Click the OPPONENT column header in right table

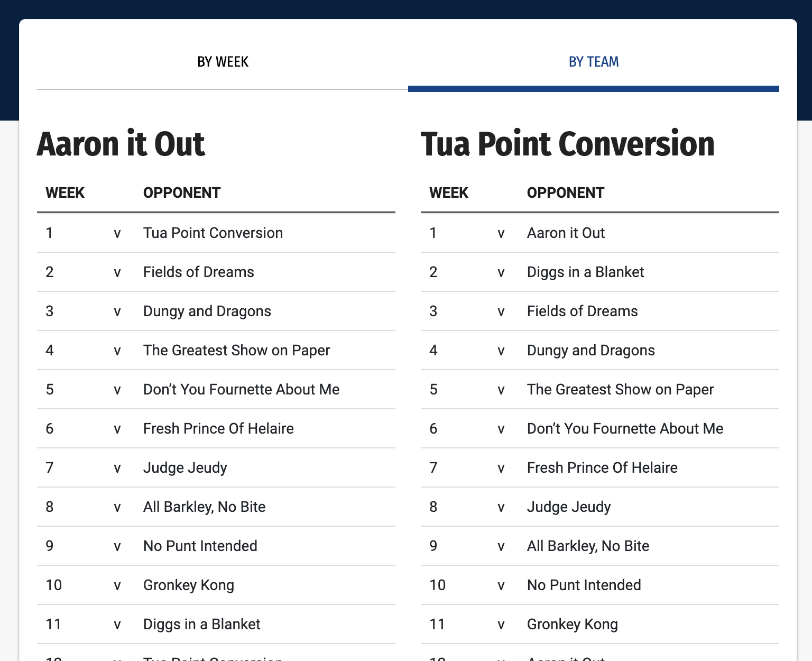(565, 192)
